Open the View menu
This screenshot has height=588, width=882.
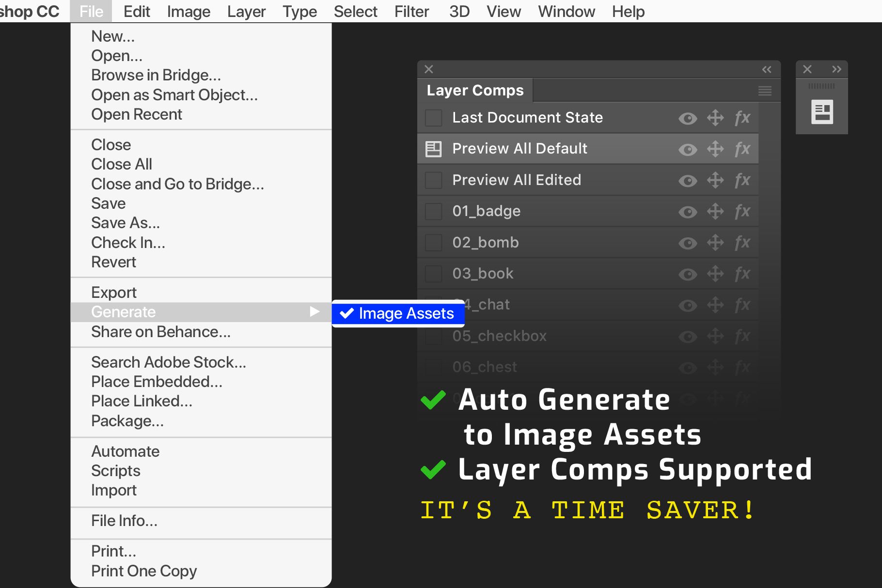coord(504,11)
